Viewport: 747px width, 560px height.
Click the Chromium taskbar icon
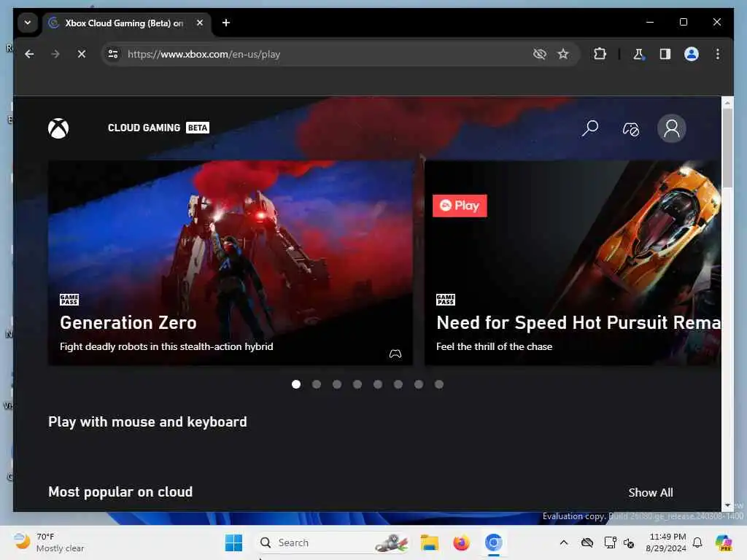(x=494, y=542)
